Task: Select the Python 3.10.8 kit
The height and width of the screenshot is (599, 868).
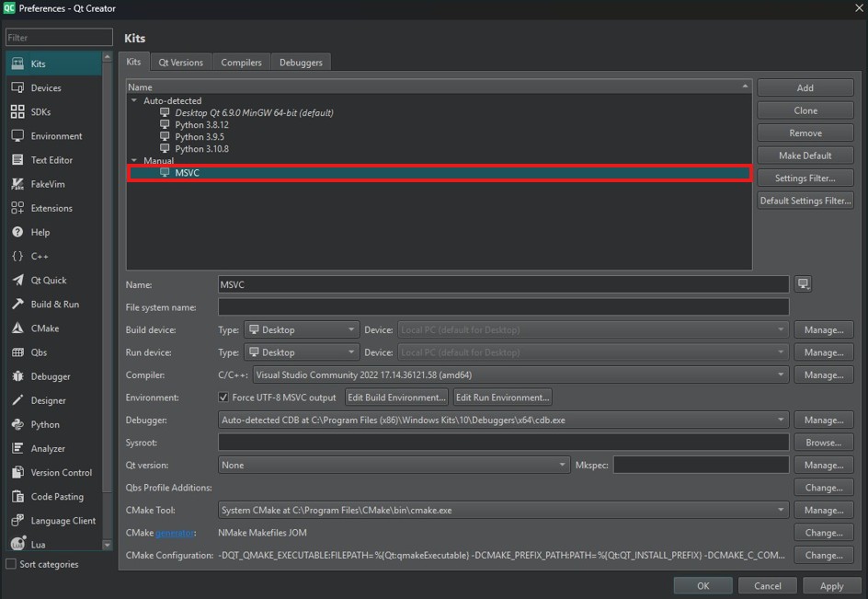Action: click(x=201, y=149)
